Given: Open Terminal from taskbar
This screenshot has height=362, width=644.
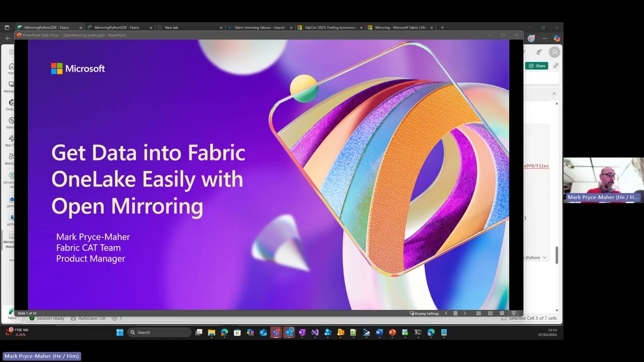Looking at the screenshot, I should (418, 332).
